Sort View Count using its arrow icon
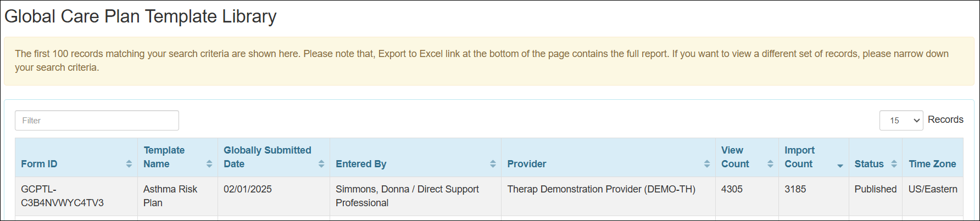 pos(770,164)
